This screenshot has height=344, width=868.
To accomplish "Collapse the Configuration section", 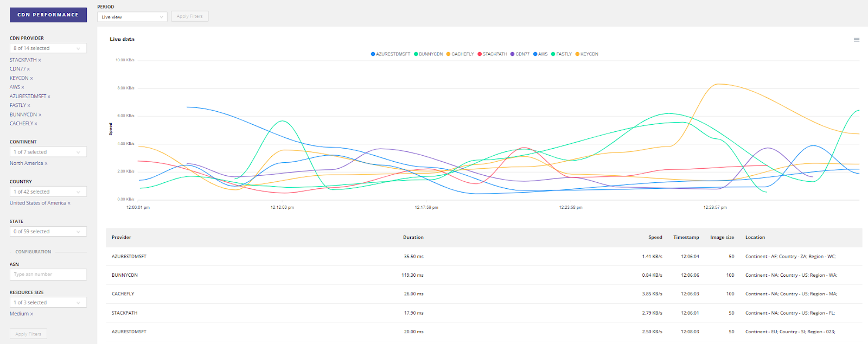I will click(33, 252).
